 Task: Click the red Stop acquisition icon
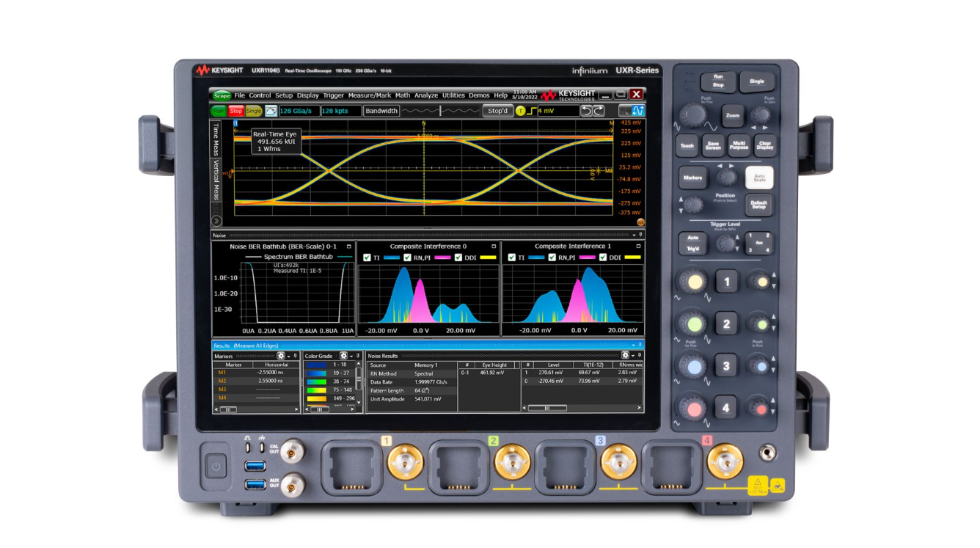[235, 111]
